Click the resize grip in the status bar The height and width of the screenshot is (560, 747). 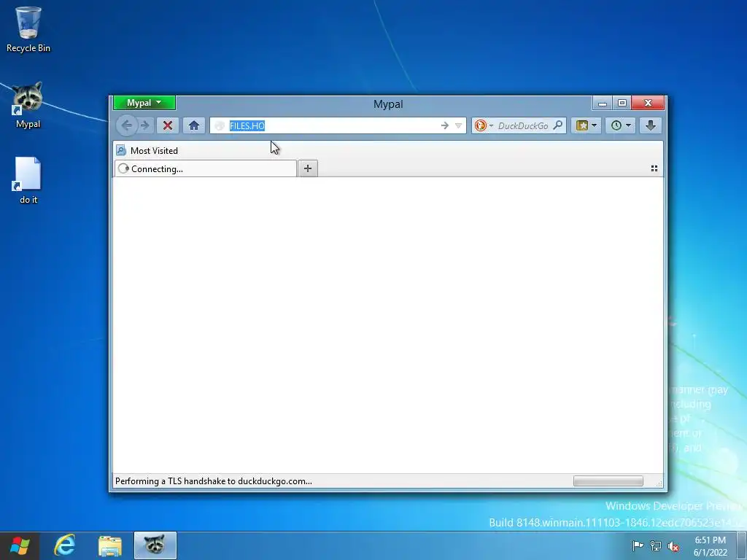(x=659, y=483)
